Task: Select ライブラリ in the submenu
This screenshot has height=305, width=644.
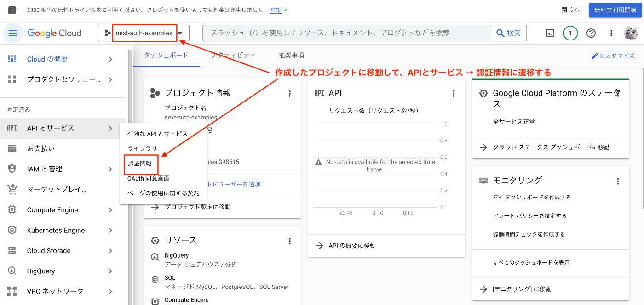Action: coord(142,149)
